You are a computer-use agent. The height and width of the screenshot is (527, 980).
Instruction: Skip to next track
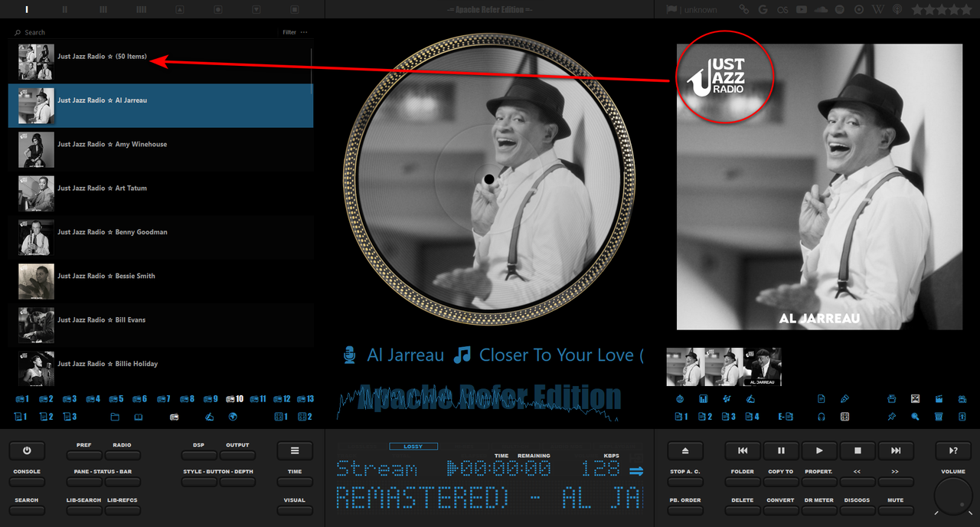[896, 450]
